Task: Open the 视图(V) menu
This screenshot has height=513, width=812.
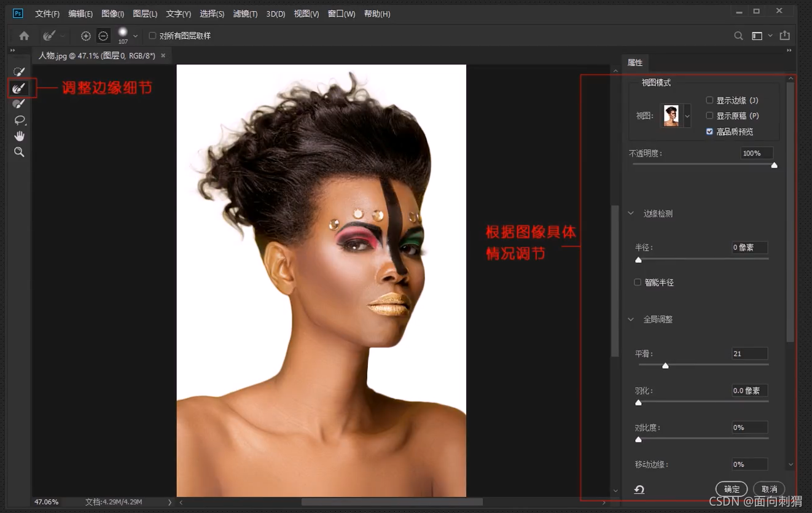Action: point(306,14)
